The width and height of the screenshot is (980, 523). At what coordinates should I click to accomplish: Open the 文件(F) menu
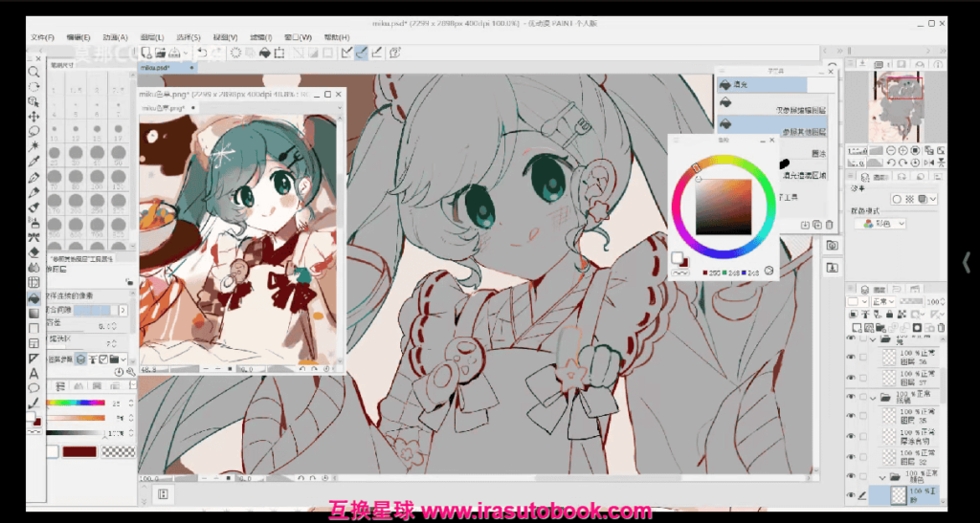[42, 37]
